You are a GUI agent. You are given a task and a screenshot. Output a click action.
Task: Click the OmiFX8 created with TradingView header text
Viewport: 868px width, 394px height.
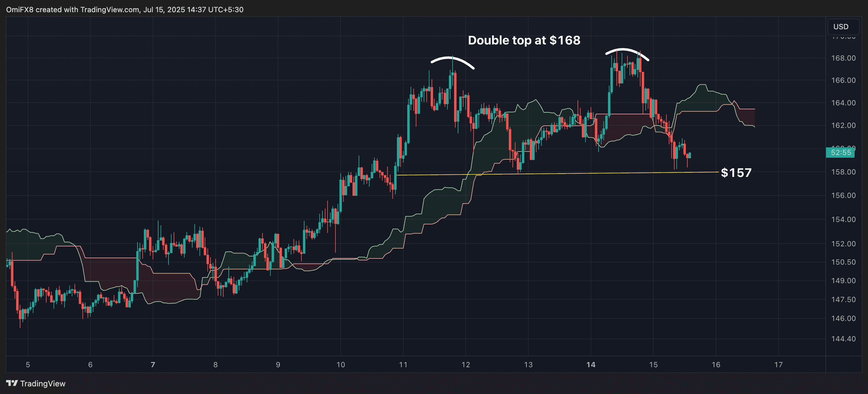click(x=125, y=9)
